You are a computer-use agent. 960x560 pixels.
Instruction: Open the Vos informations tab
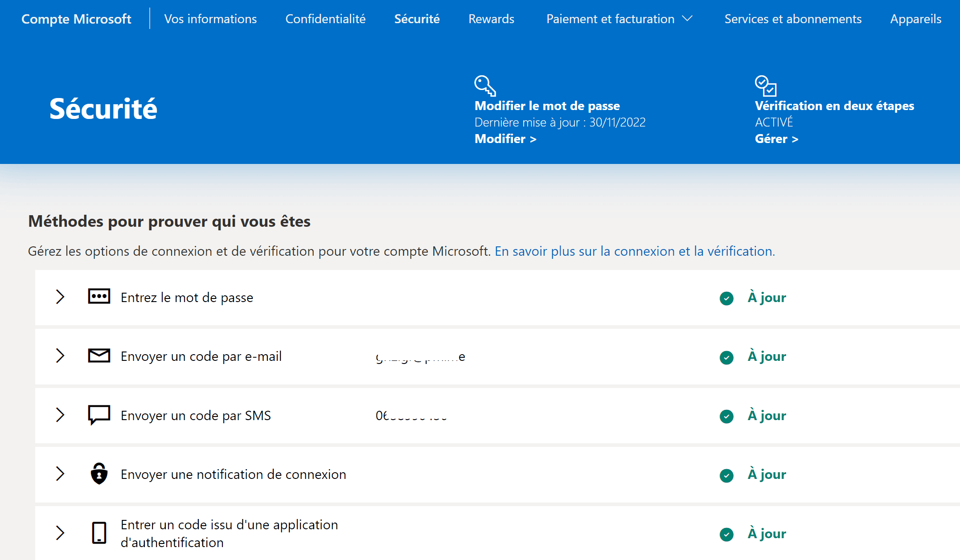click(x=210, y=19)
